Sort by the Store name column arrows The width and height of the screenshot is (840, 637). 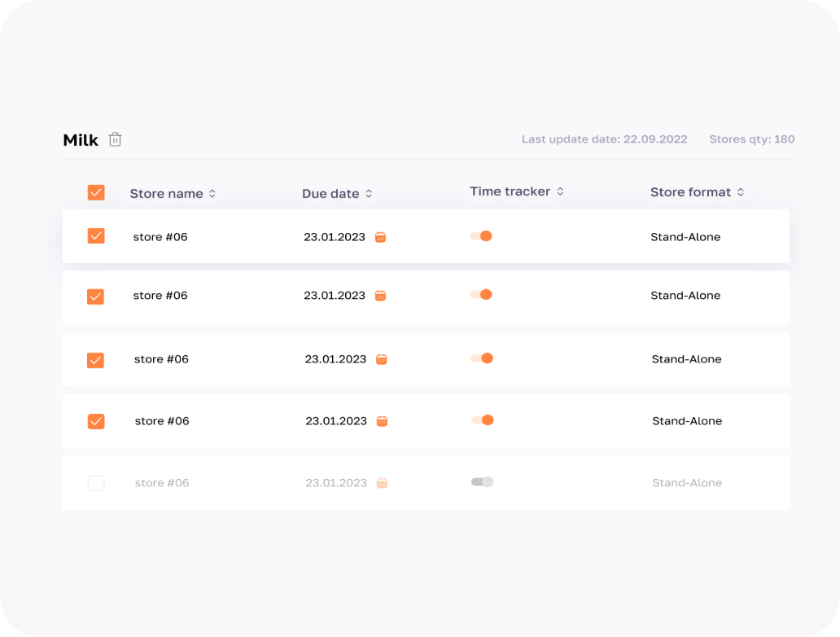[x=212, y=194]
